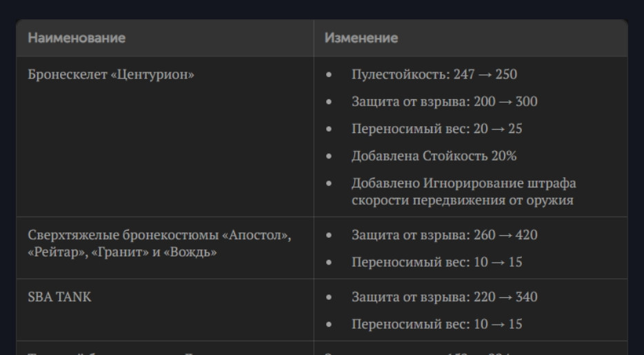Click «Пулестойкость: 247 → 250» line

click(x=434, y=74)
